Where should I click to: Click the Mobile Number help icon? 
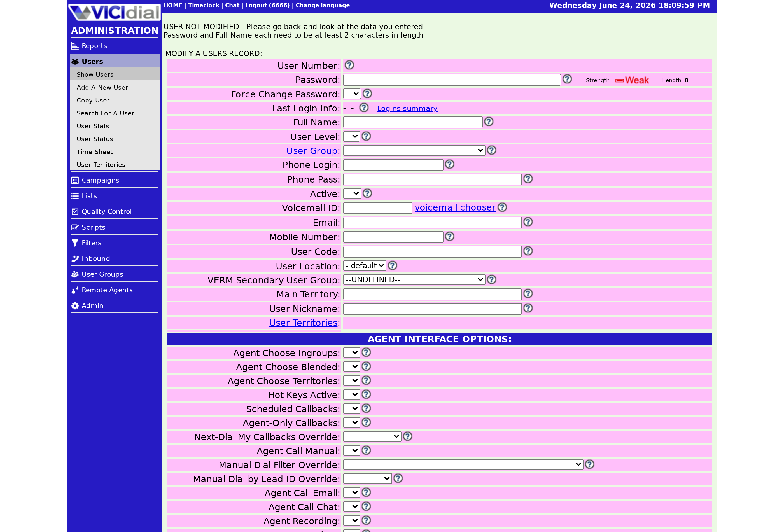[449, 237]
